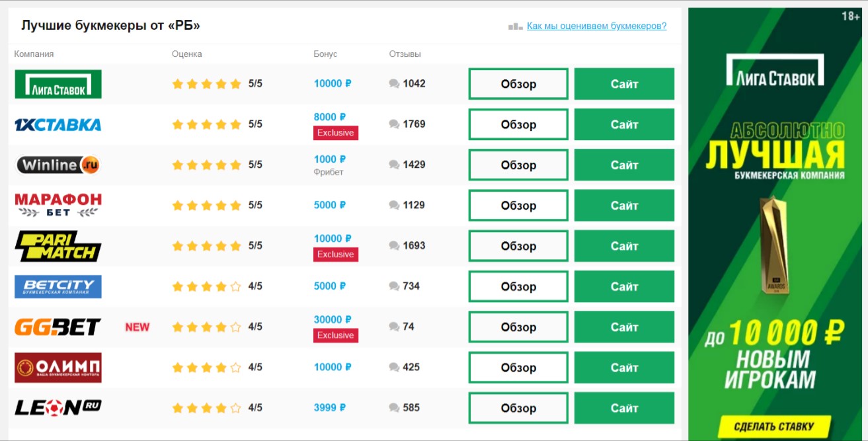Click the 1042 reviews count

tap(414, 84)
